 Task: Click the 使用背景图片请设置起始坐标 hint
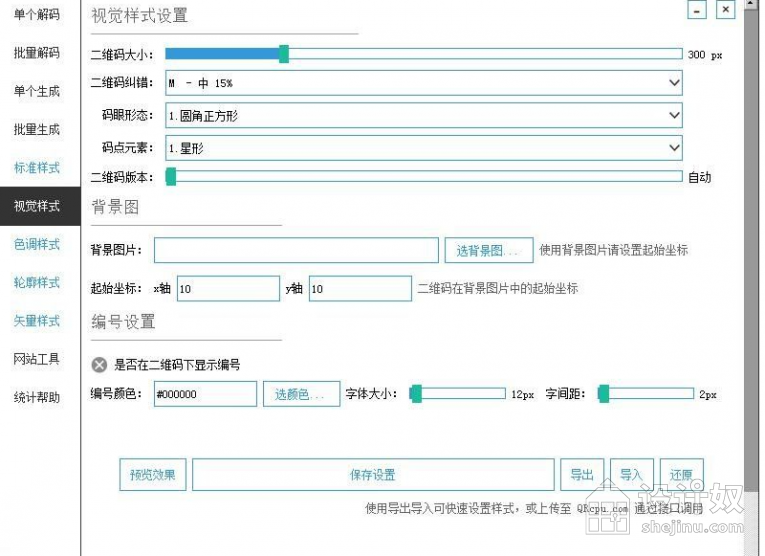coord(614,250)
